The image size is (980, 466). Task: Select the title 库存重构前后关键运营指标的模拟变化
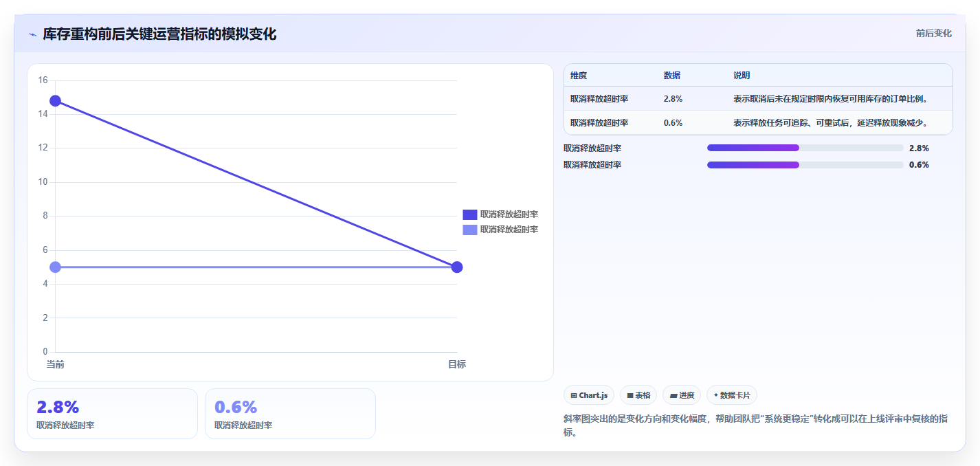(x=159, y=34)
